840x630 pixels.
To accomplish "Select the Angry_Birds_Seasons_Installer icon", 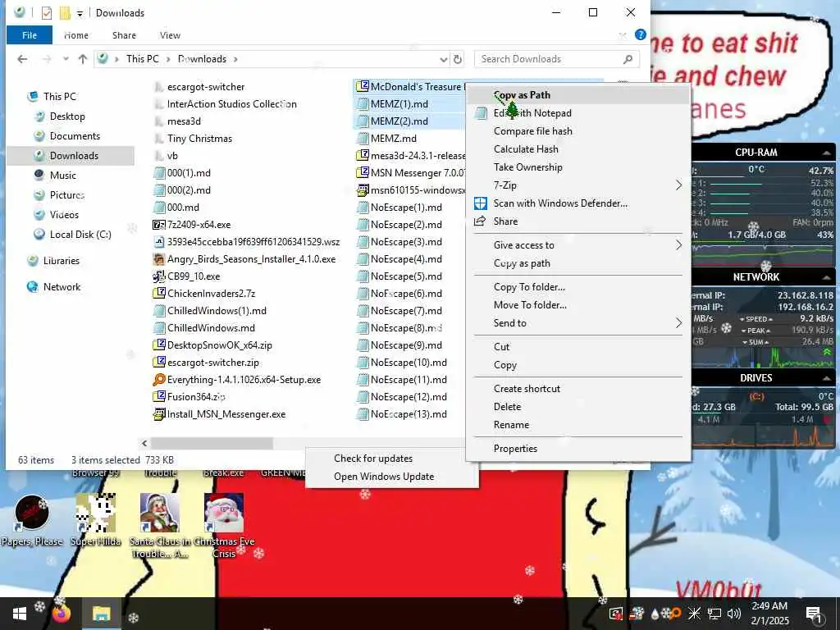I will [x=159, y=259].
